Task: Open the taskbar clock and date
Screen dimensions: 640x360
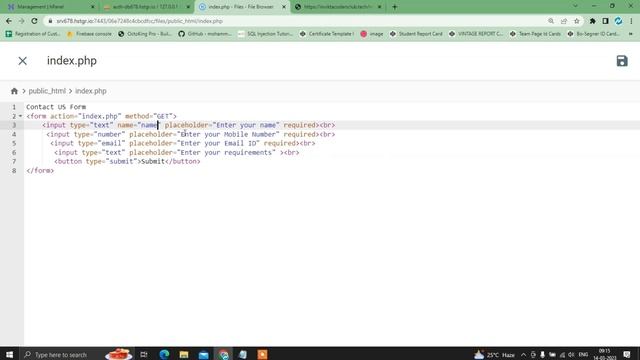Action: tap(604, 354)
